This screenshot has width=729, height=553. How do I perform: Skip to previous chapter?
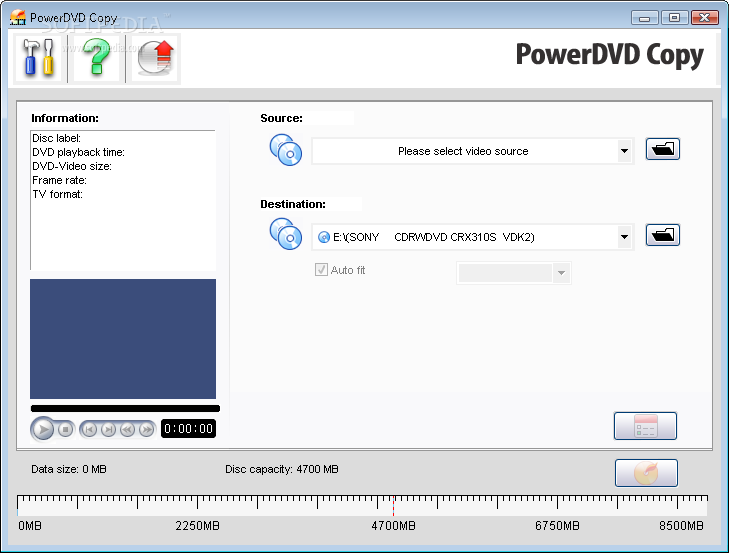pos(89,429)
